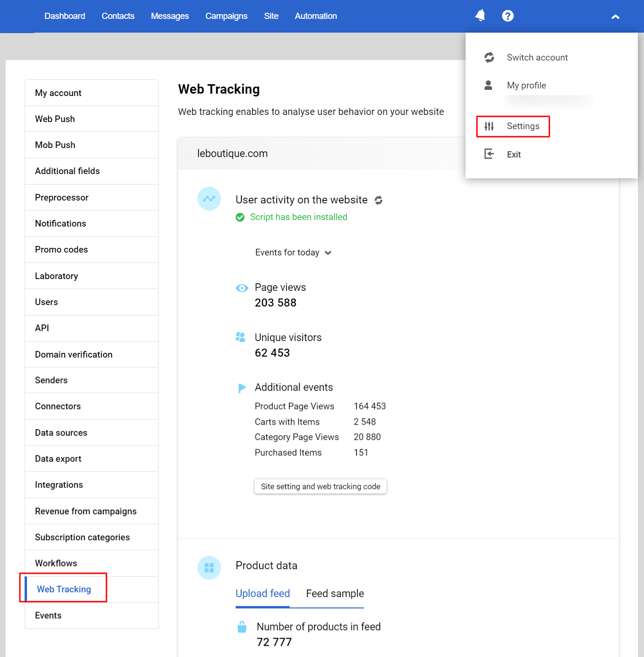Collapse the account menu chevron
This screenshot has width=644, height=657.
point(615,17)
